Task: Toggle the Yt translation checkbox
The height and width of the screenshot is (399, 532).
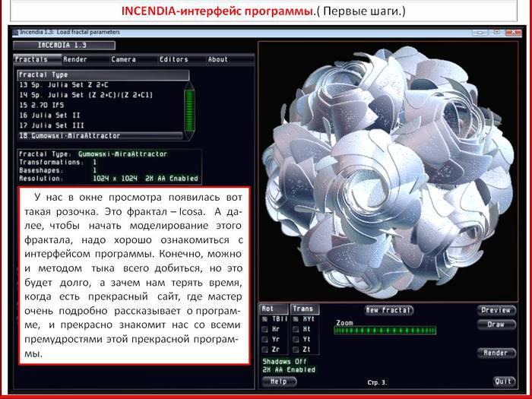Action: [296, 339]
